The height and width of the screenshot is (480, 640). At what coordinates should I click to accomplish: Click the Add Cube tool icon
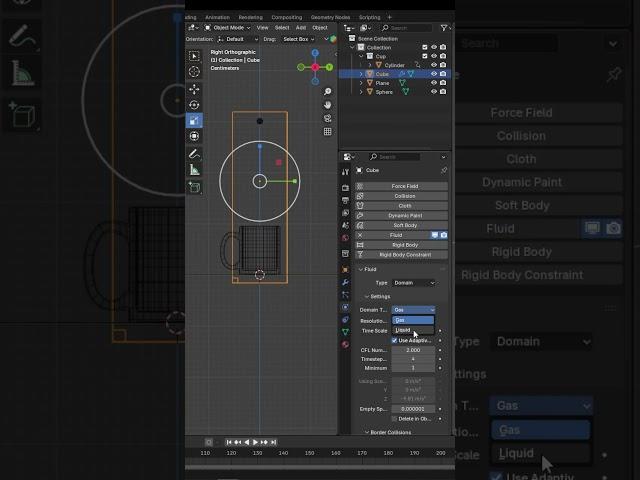[194, 187]
